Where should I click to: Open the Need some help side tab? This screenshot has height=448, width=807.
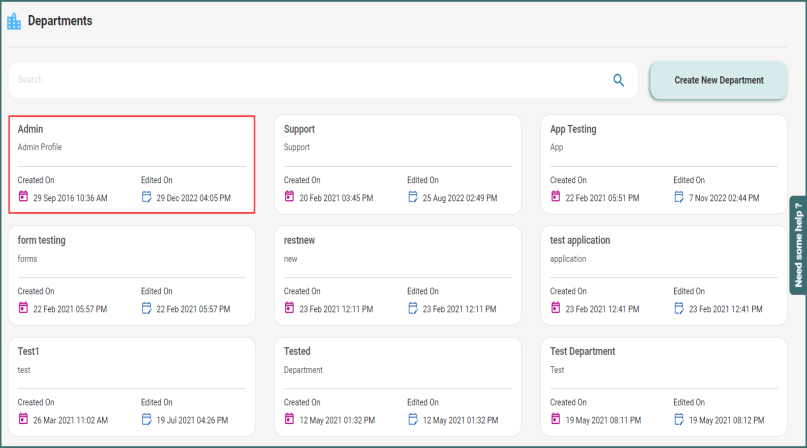(797, 244)
